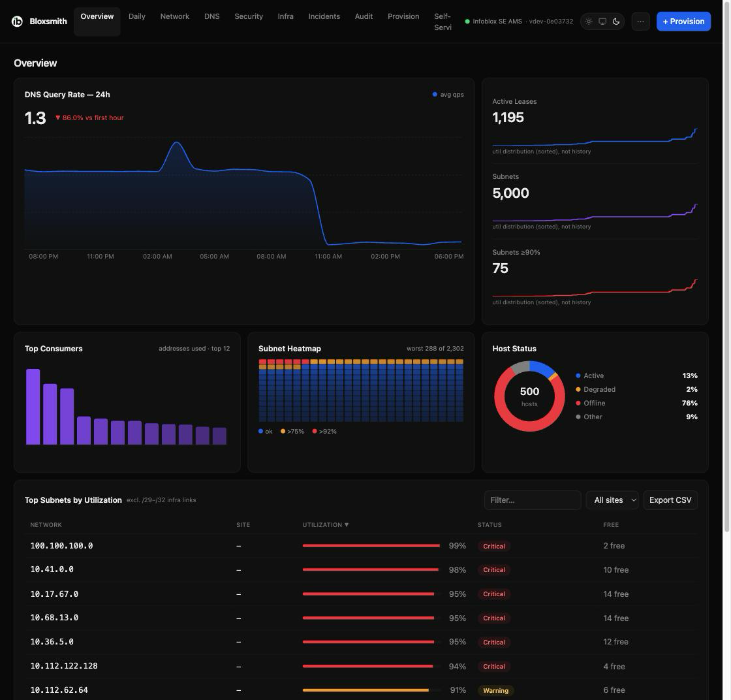
Task: Navigate to the Infra tab
Action: pyautogui.click(x=285, y=16)
